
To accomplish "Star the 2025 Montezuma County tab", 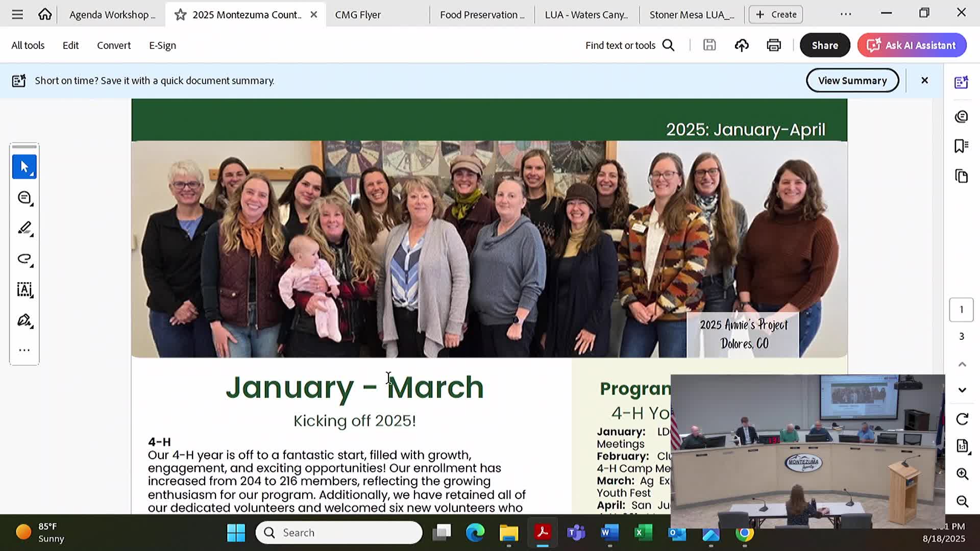I will click(180, 15).
